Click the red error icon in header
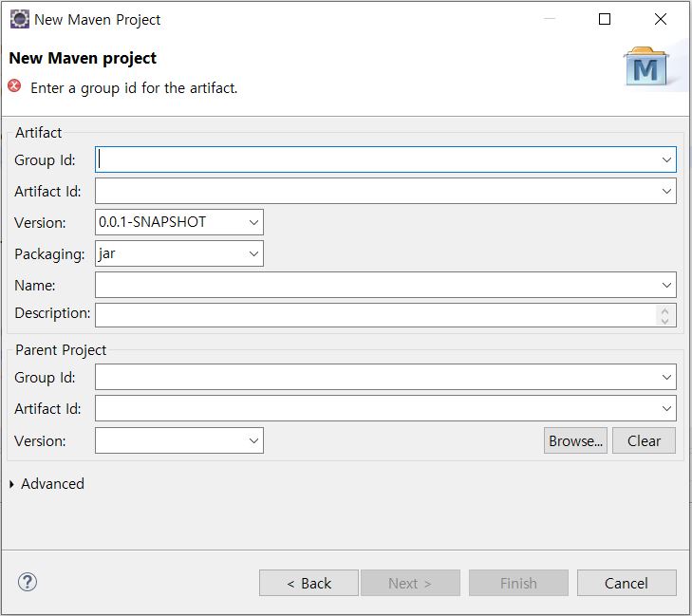The image size is (692, 616). click(15, 86)
